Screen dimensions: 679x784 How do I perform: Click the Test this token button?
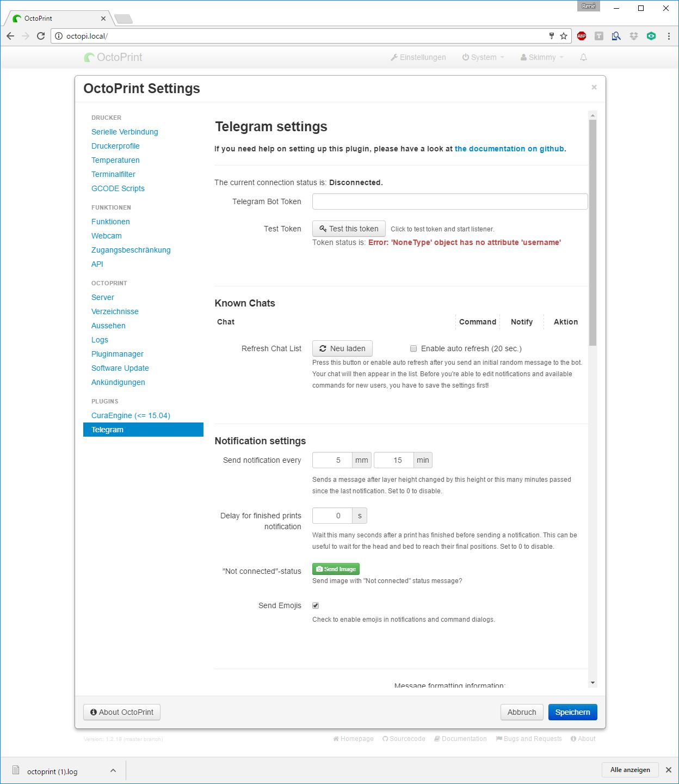point(349,229)
